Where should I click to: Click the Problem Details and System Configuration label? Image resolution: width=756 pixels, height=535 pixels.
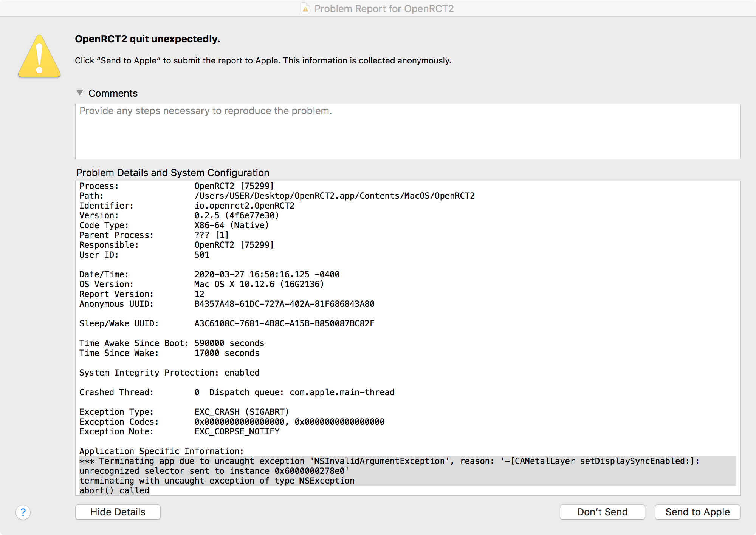173,173
